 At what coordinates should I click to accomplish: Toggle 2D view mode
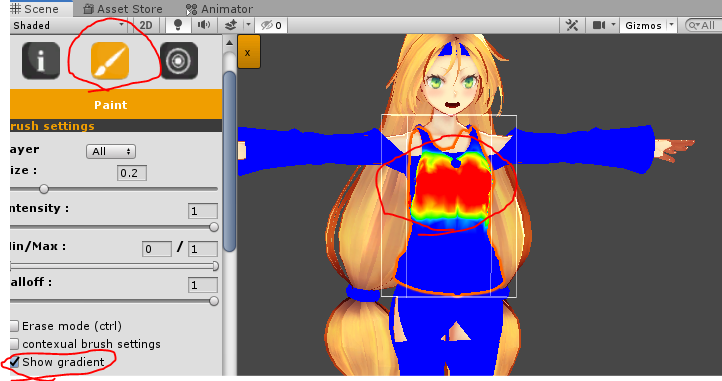[146, 25]
